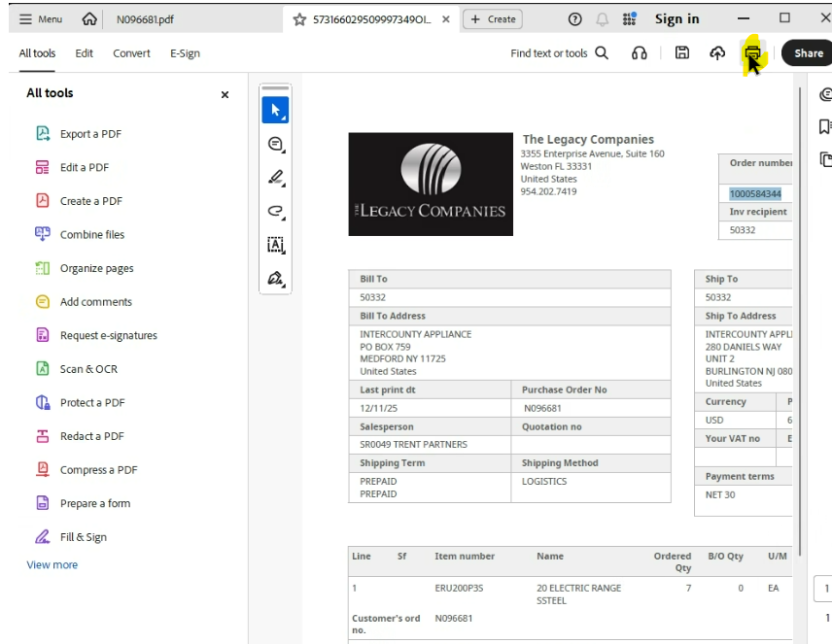Close the 573166029509997349 document tab
Screen dimensions: 832x644
click(446, 19)
